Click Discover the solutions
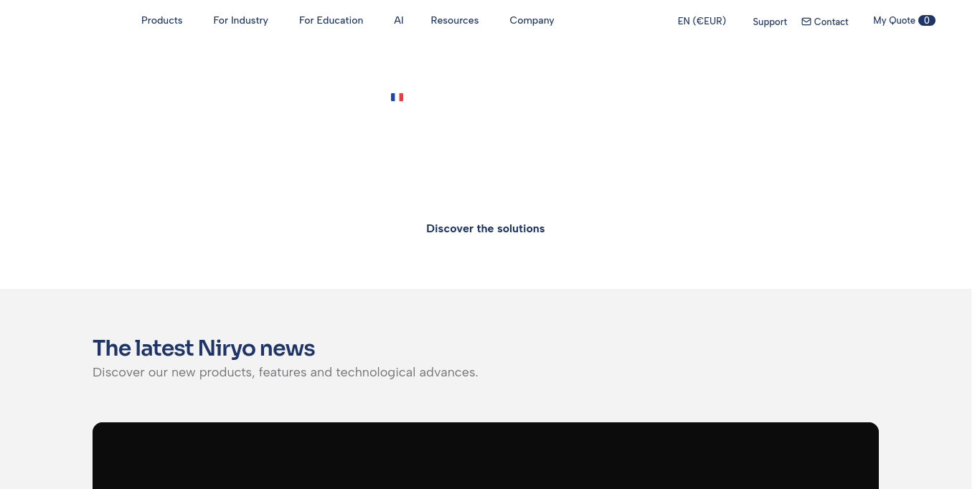This screenshot has width=980, height=489. pos(486,229)
